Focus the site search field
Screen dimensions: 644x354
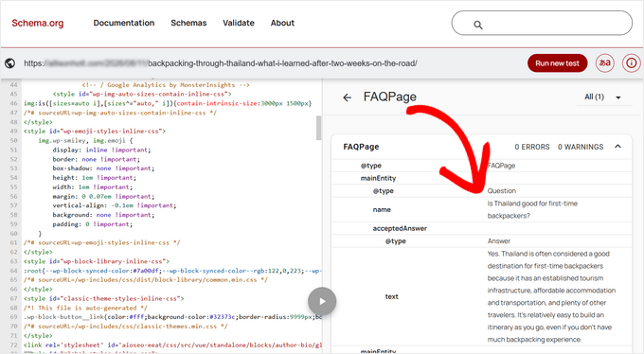click(x=542, y=23)
